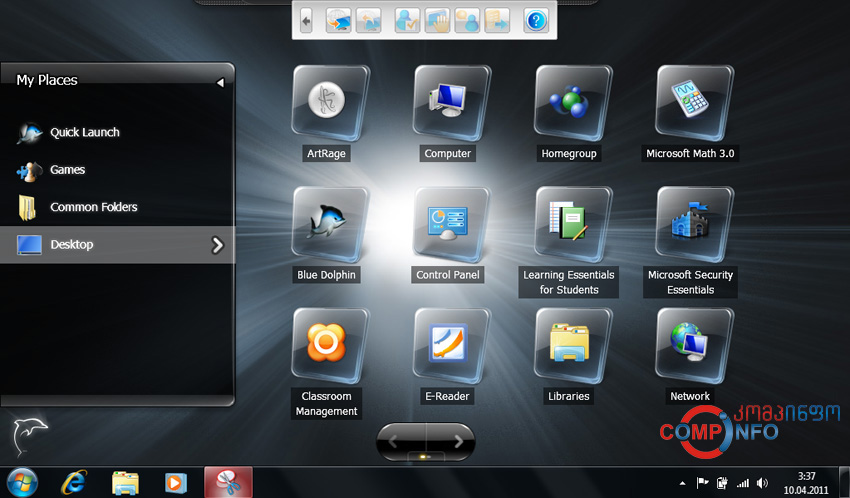Open Learning Essentials for Students
Viewport: 850px width, 498px height.
tap(572, 224)
